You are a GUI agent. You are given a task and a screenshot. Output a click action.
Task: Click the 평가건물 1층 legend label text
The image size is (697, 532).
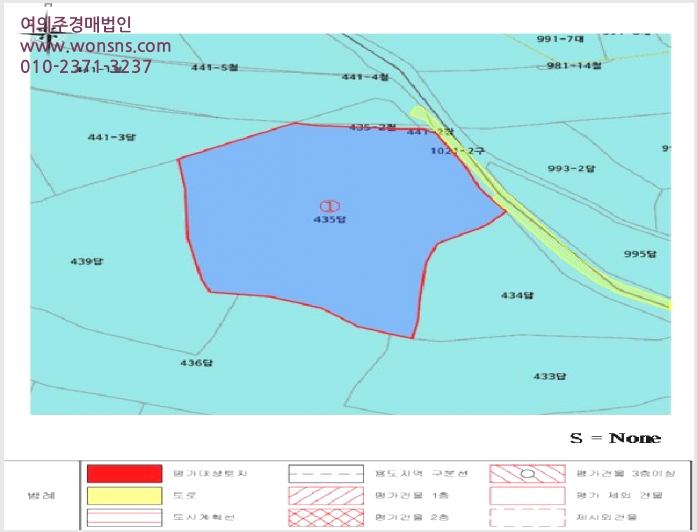[412, 496]
